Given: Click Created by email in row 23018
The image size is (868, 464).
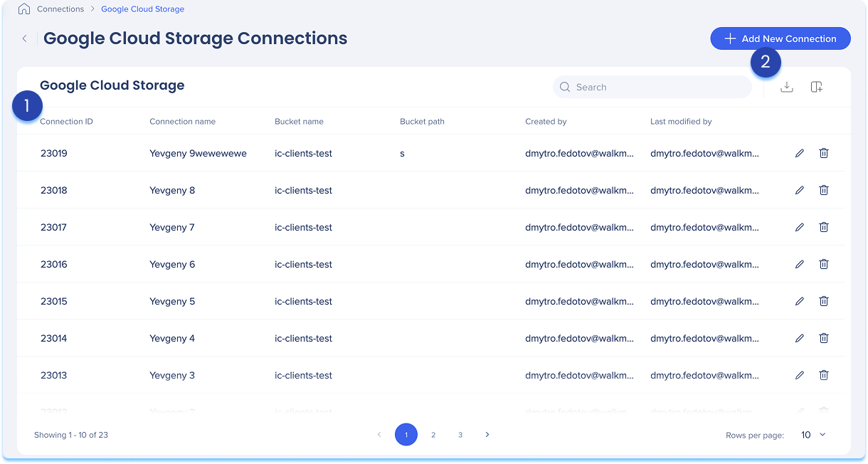Looking at the screenshot, I should click(579, 190).
